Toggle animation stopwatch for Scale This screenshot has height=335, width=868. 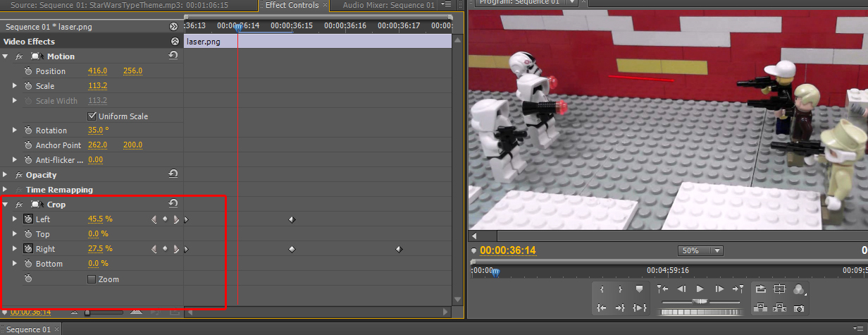pos(28,86)
